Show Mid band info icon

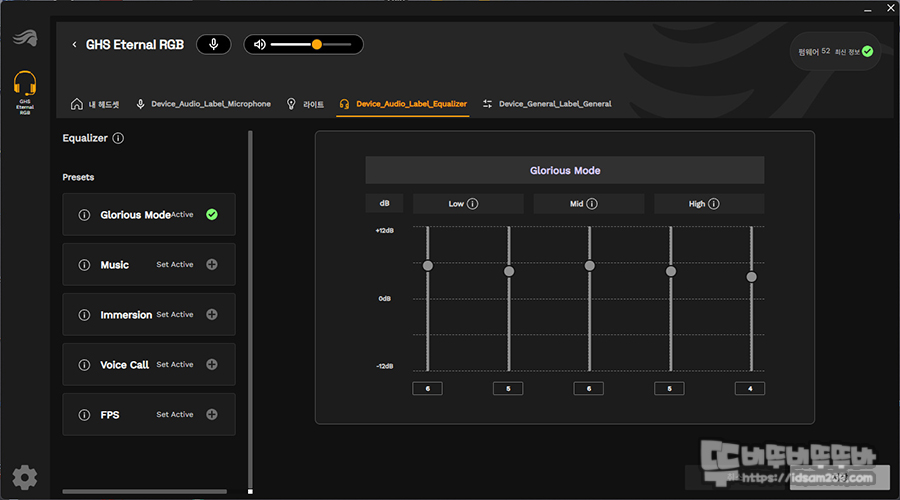[x=592, y=204]
